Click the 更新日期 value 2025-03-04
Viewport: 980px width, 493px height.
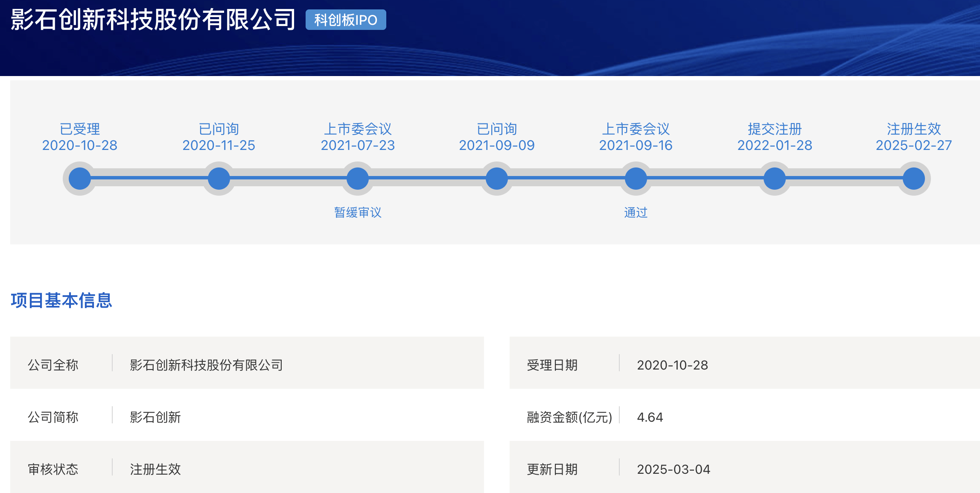point(674,469)
